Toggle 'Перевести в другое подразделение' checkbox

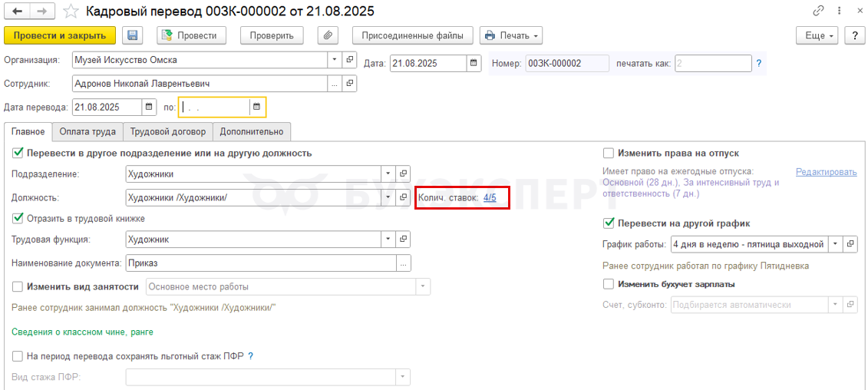point(18,153)
